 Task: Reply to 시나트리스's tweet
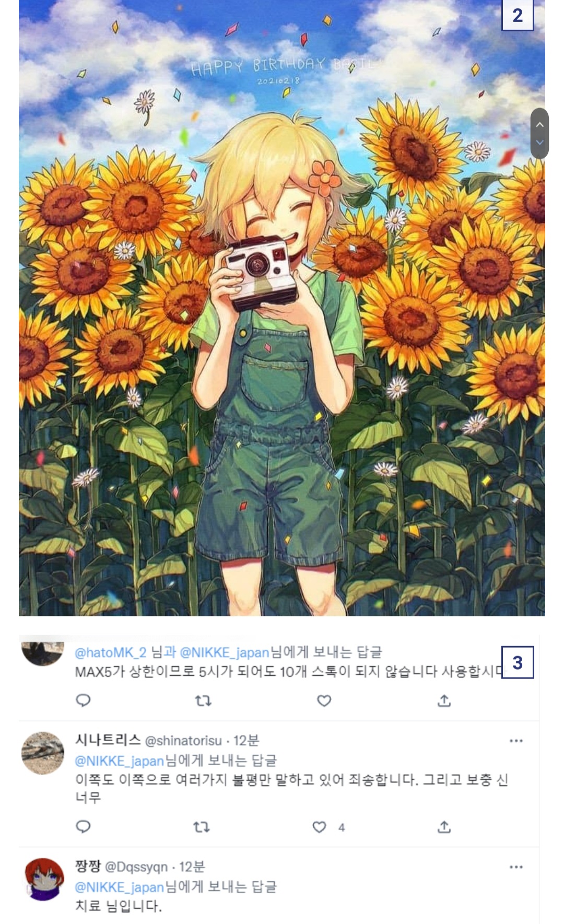point(84,826)
